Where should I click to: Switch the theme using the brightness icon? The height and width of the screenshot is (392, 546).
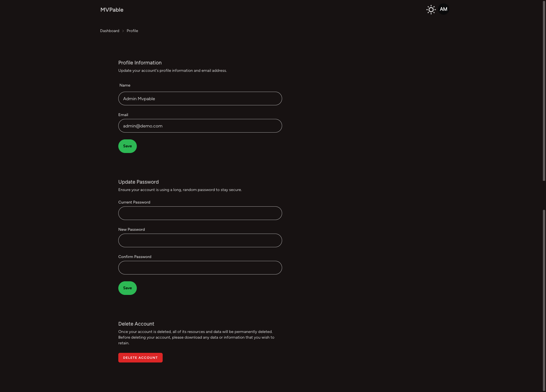[431, 9]
